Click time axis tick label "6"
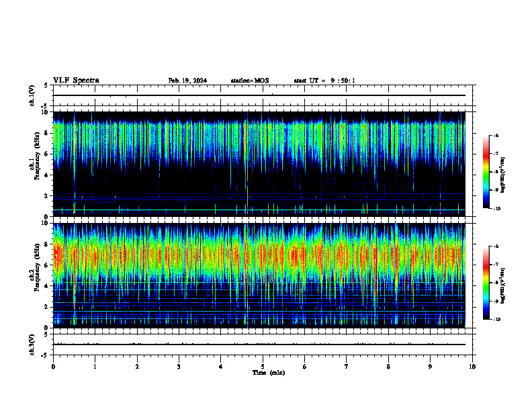Viewport: 532px width, 411px height. (x=305, y=367)
